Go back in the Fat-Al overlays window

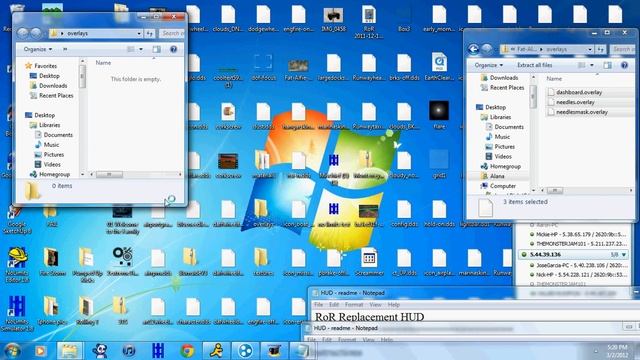click(473, 49)
